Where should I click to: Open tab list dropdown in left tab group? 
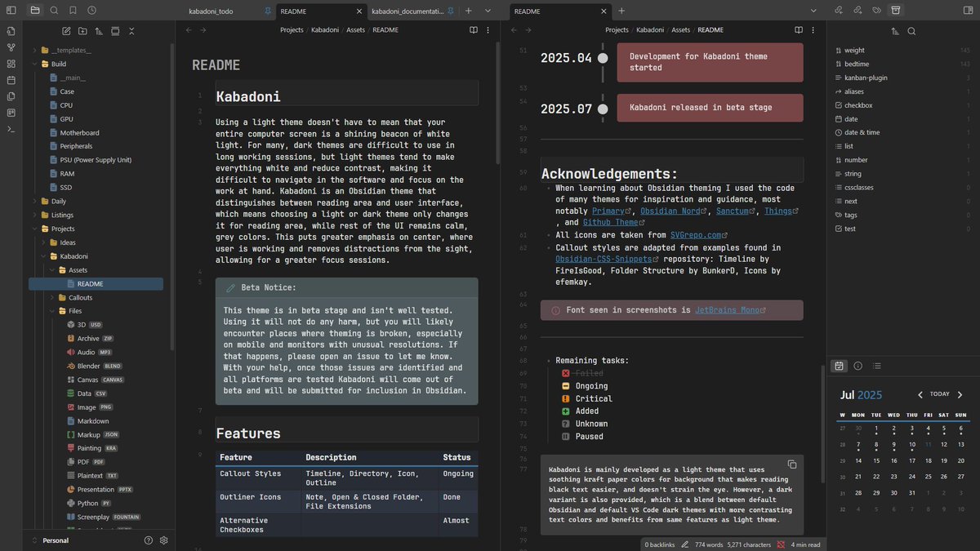488,11
